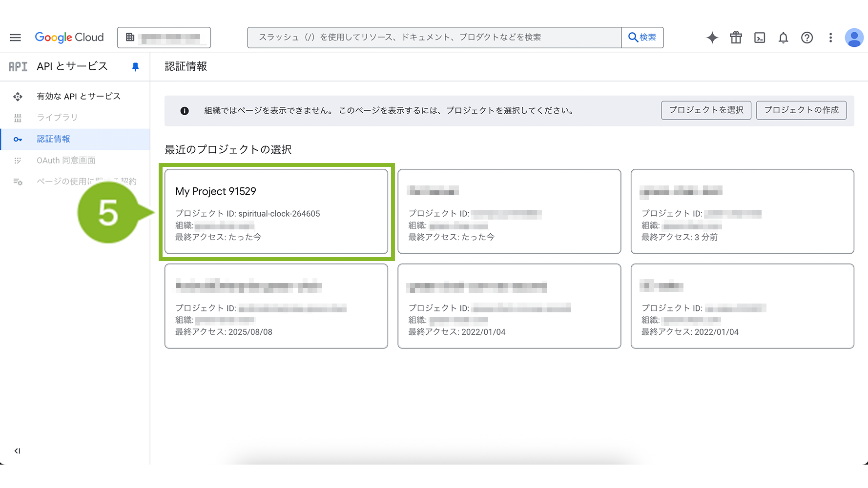Open the gift free trial icon
The width and height of the screenshot is (868, 488).
tap(736, 38)
